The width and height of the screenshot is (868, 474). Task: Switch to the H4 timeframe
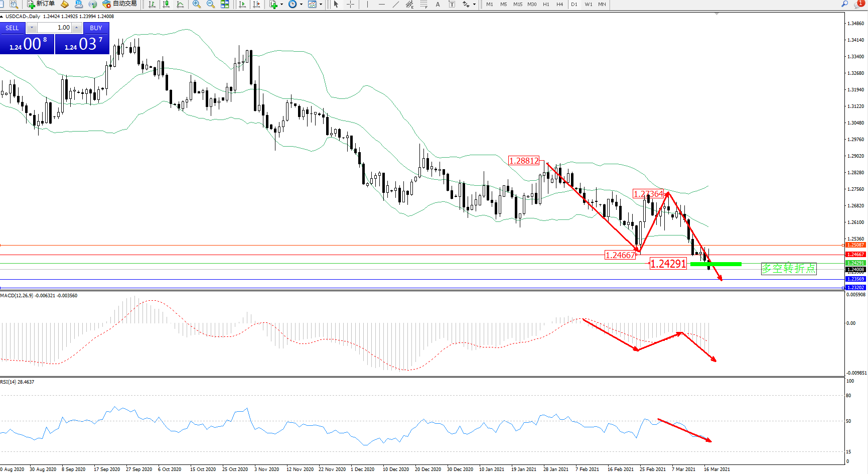[x=559, y=4]
